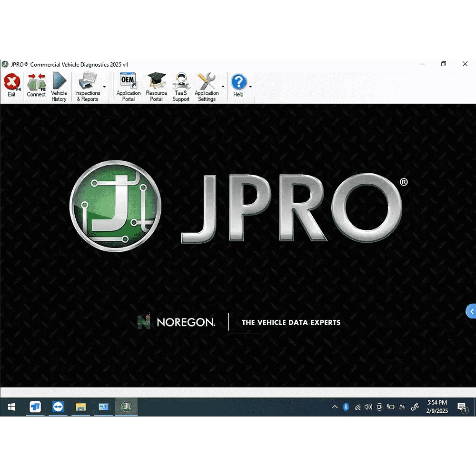Open the notification center icon

point(462,407)
